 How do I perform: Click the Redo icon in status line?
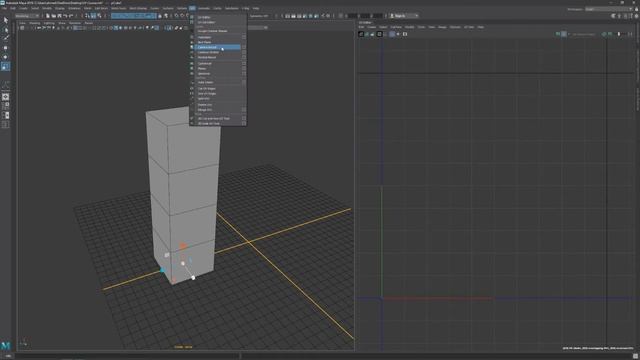[71, 16]
